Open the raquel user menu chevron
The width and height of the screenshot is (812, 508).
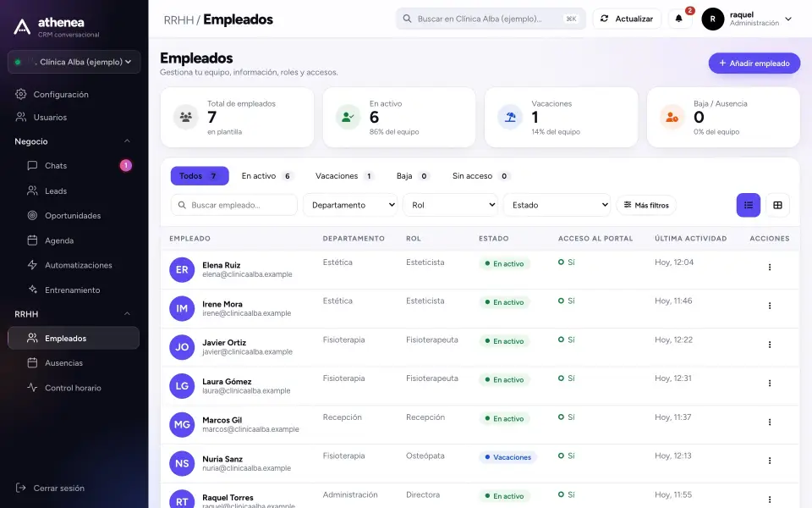pos(788,19)
